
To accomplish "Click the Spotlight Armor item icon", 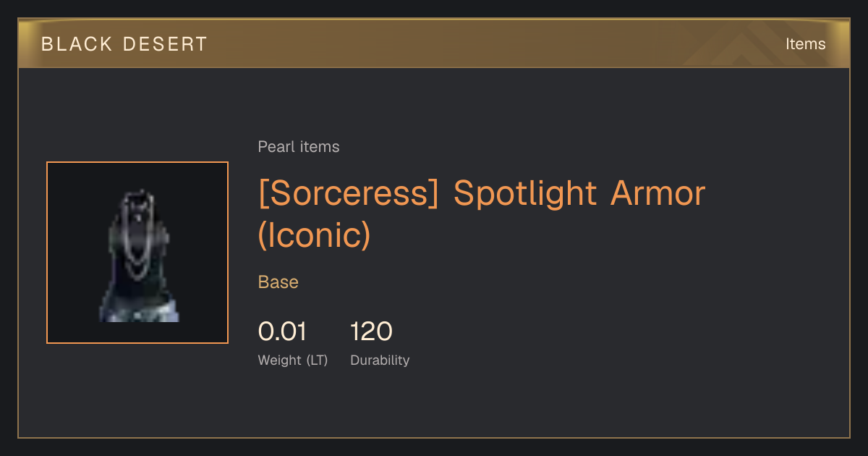I will 137,253.
